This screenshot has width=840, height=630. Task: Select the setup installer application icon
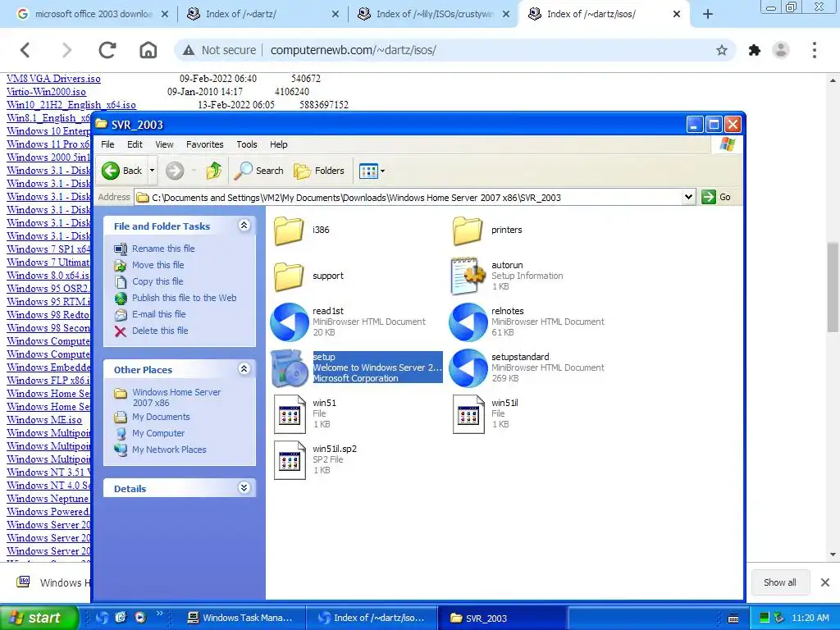290,368
